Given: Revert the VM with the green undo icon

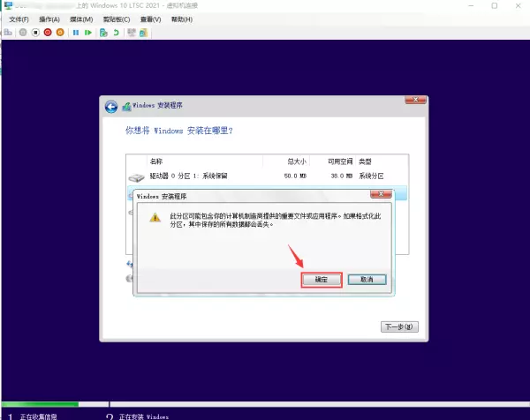Looking at the screenshot, I should click(x=117, y=33).
